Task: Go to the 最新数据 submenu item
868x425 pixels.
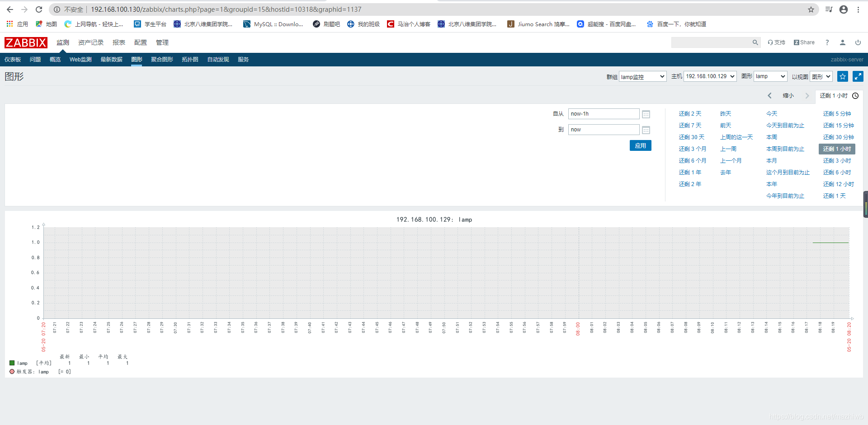Action: click(x=111, y=60)
